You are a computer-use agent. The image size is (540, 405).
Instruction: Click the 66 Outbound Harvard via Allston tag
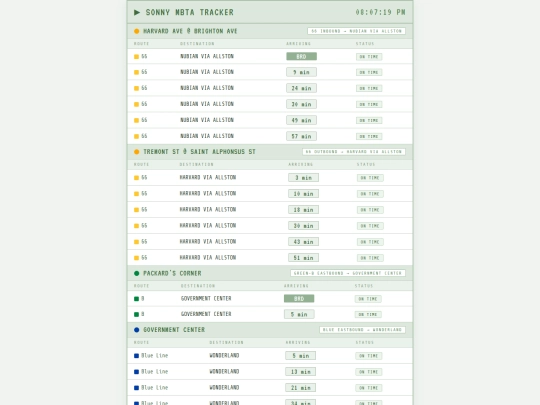(x=354, y=152)
